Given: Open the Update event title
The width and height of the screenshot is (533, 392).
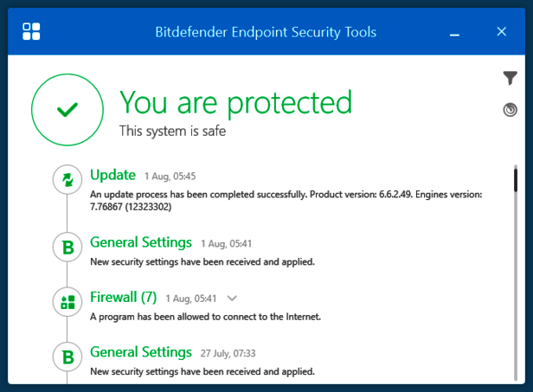Looking at the screenshot, I should [113, 174].
